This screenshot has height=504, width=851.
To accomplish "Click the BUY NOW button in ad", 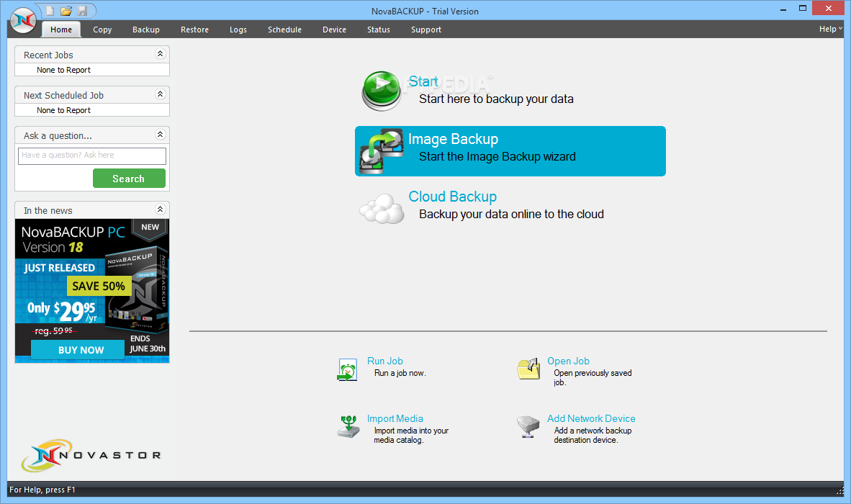I will click(78, 350).
